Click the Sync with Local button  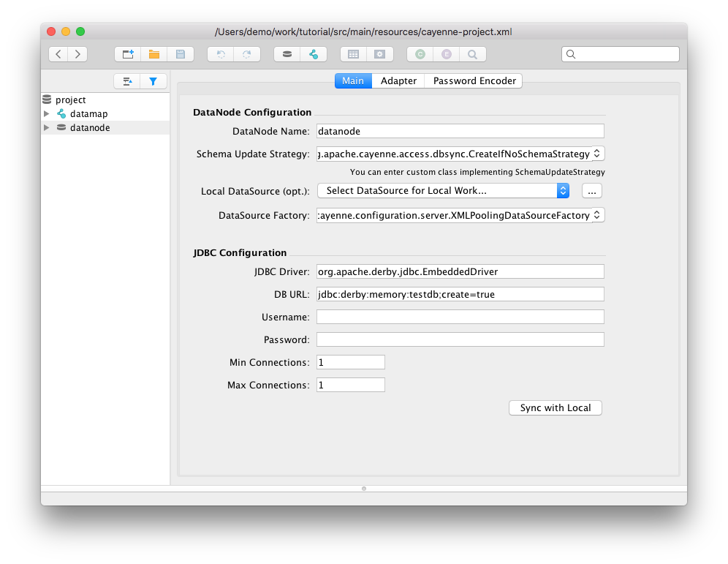(555, 407)
